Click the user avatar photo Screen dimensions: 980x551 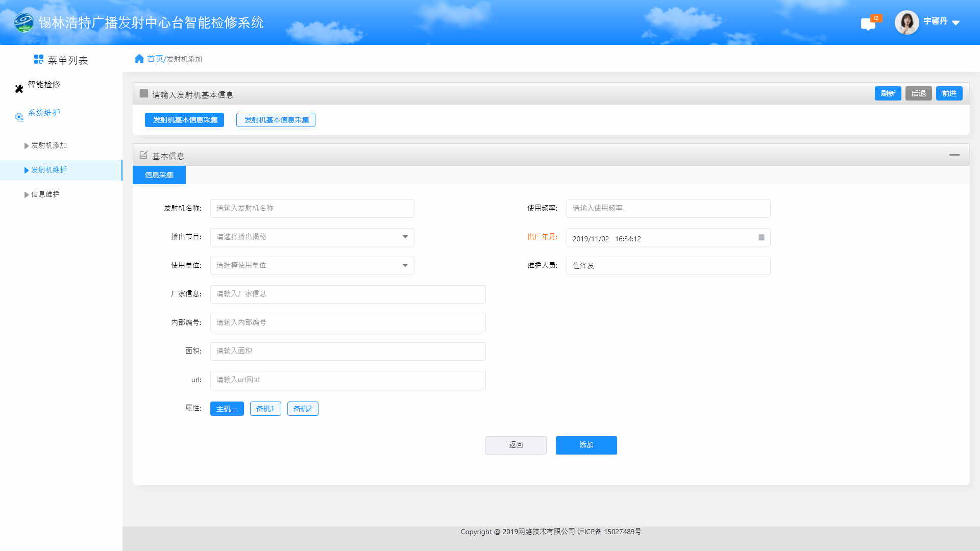pyautogui.click(x=906, y=22)
